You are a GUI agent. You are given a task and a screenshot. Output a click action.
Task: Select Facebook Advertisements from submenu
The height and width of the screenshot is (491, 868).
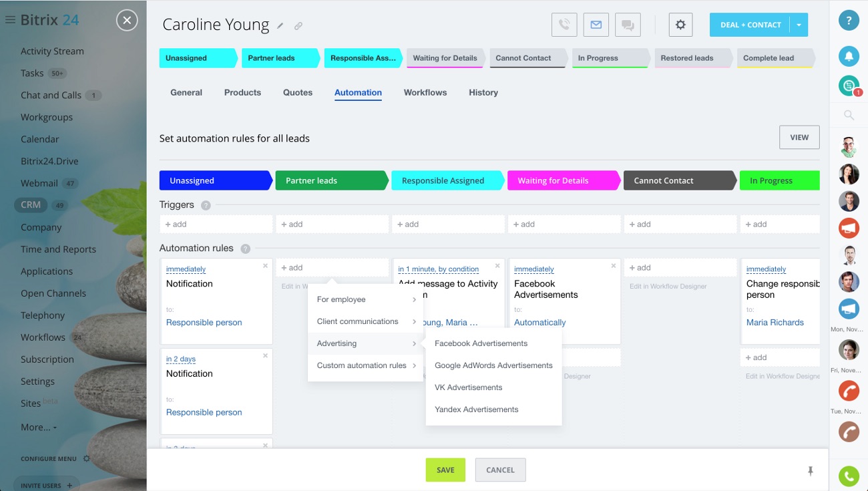pos(481,343)
